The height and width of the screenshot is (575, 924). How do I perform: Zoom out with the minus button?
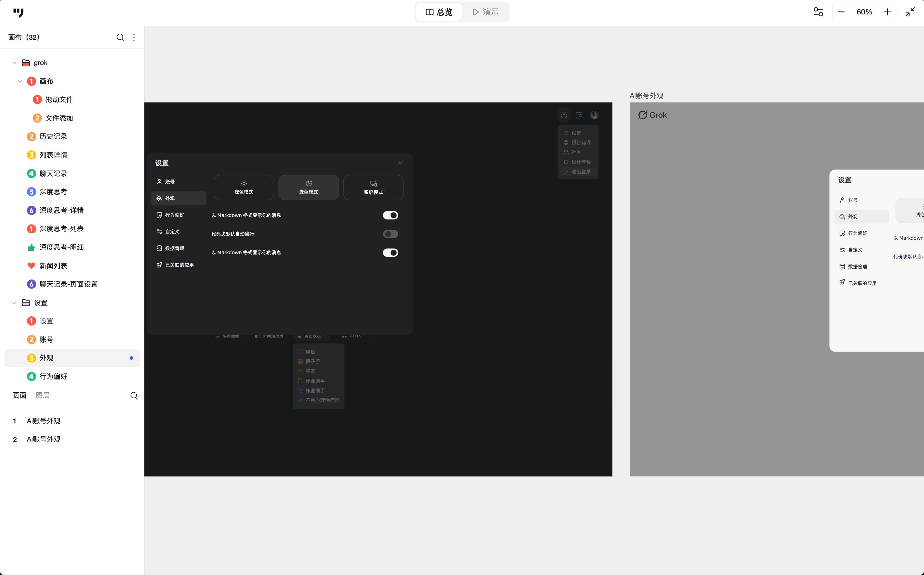(842, 12)
